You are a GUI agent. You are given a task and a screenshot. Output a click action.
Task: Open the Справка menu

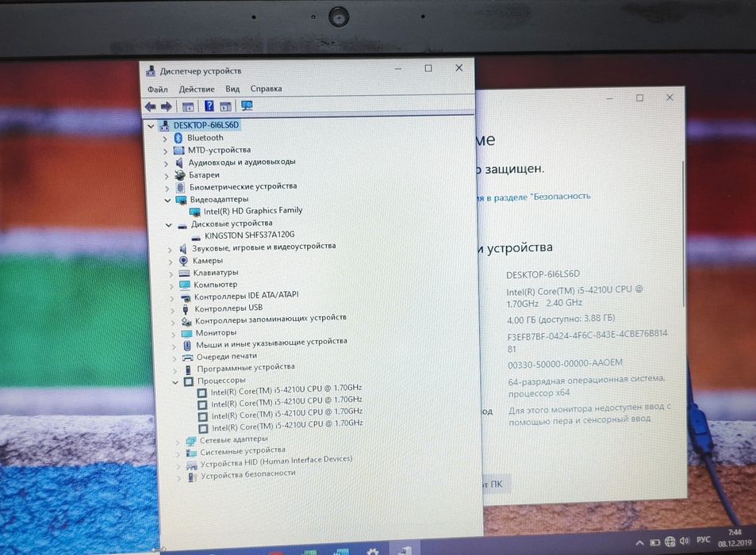pos(266,89)
